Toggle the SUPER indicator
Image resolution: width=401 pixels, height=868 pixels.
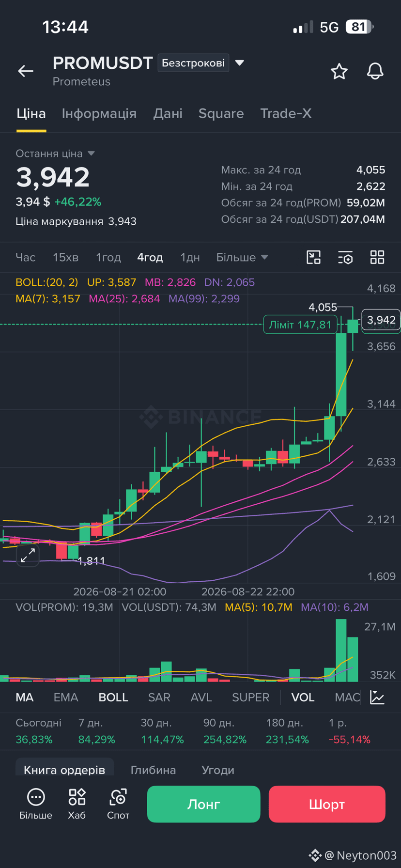point(251,697)
